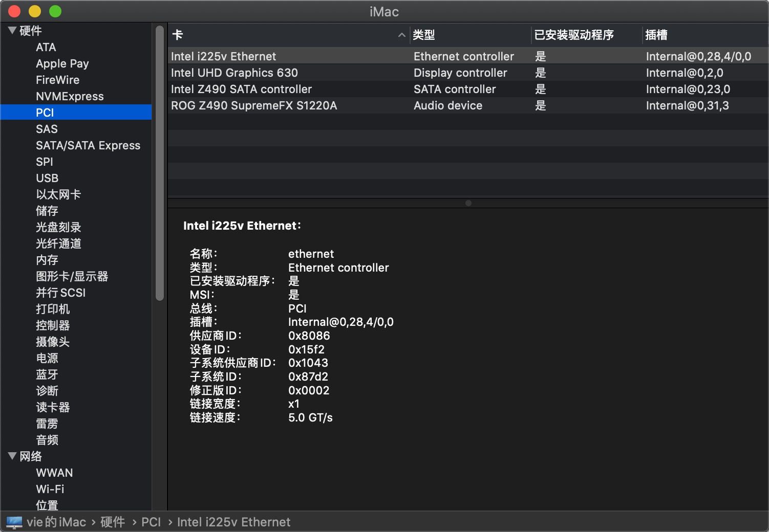Select ATA in the sidebar
Viewport: 769px width, 532px height.
(46, 47)
